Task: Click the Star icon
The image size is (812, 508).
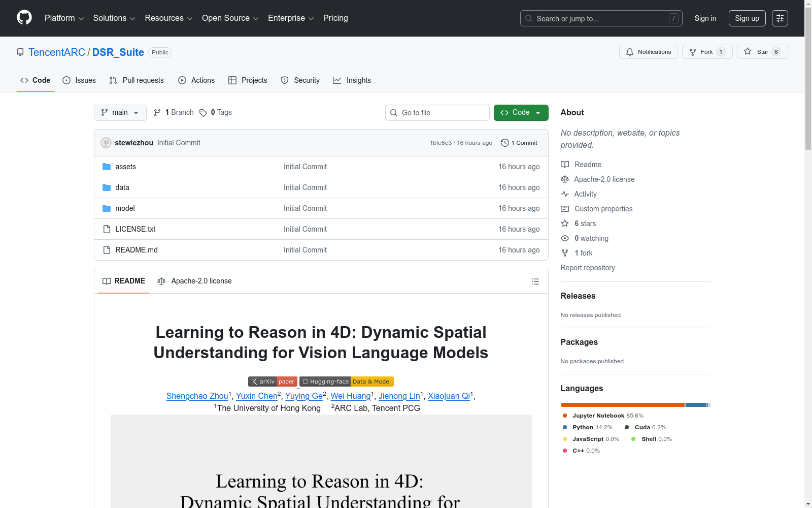Action: (x=748, y=51)
